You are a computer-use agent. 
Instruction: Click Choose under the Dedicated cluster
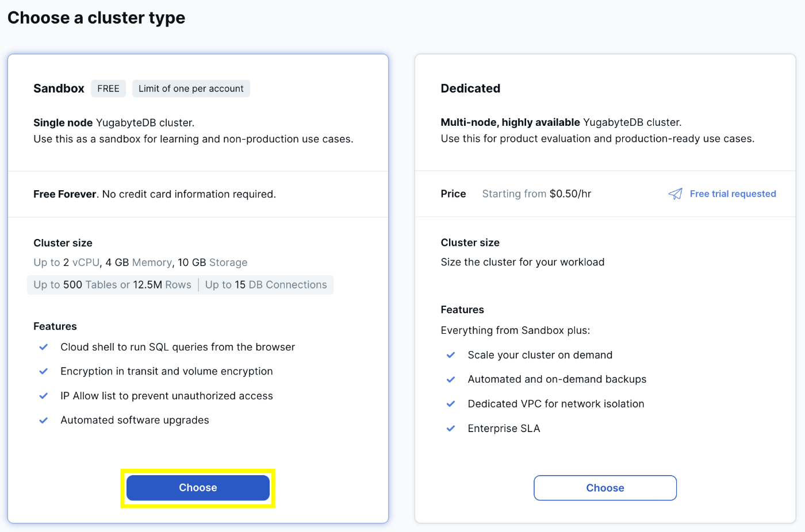pyautogui.click(x=605, y=487)
